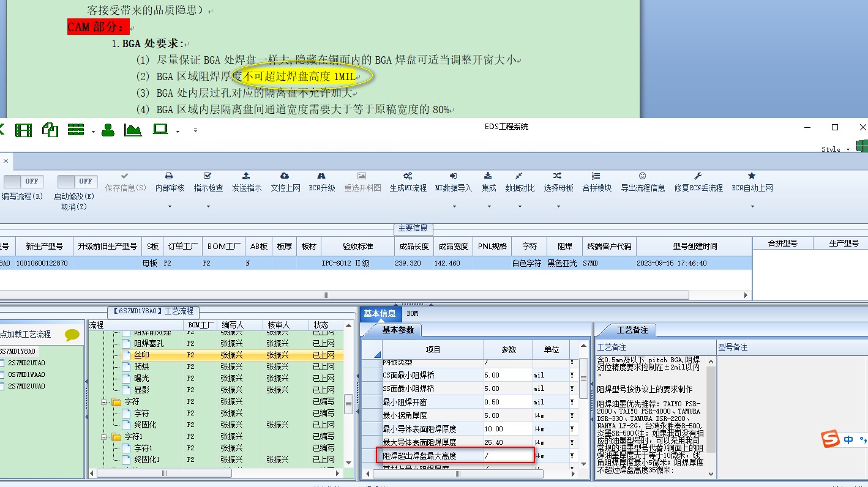
Task: Expand the 选择母板 dropdown arrow
Action: [x=558, y=206]
